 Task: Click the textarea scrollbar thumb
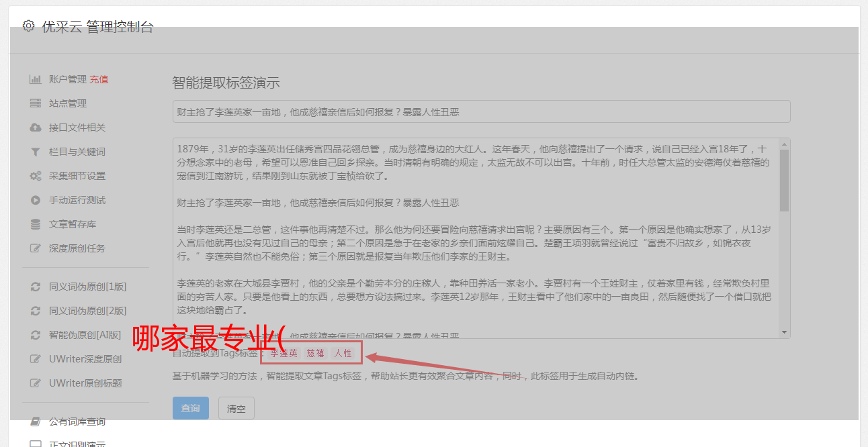(784, 180)
